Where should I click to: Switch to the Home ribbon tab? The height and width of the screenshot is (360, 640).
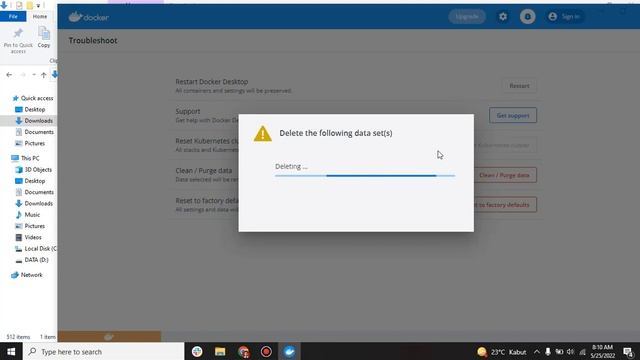40,16
